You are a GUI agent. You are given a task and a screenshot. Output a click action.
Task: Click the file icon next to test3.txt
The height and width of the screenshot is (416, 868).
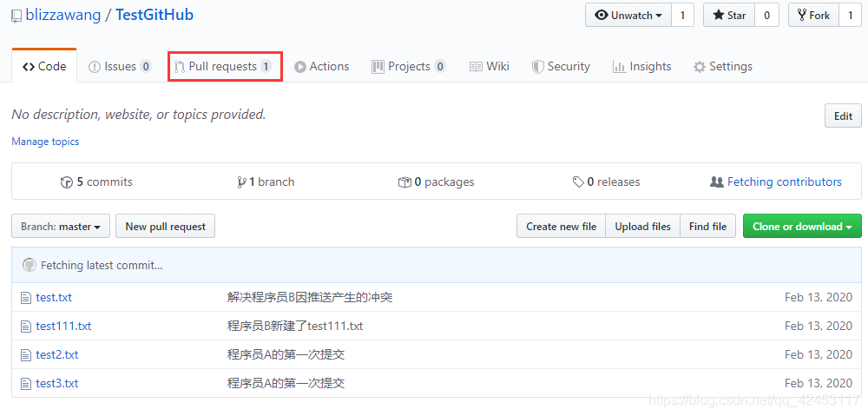(25, 384)
